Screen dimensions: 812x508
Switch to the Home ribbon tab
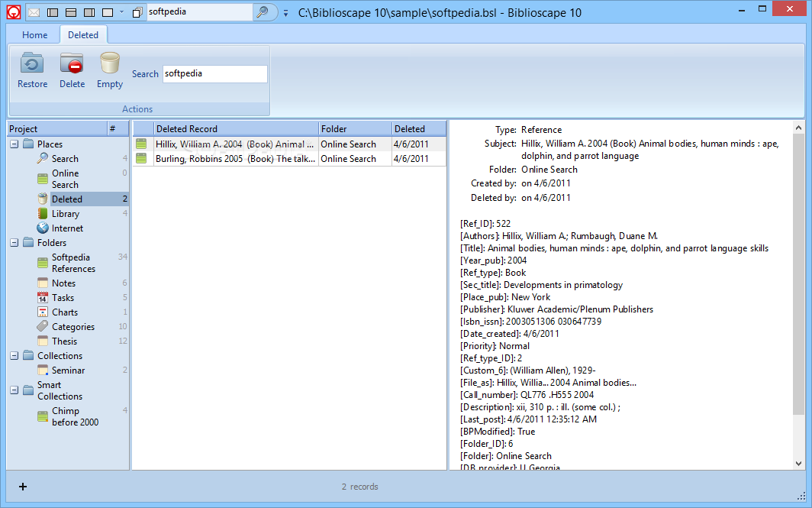tap(34, 34)
